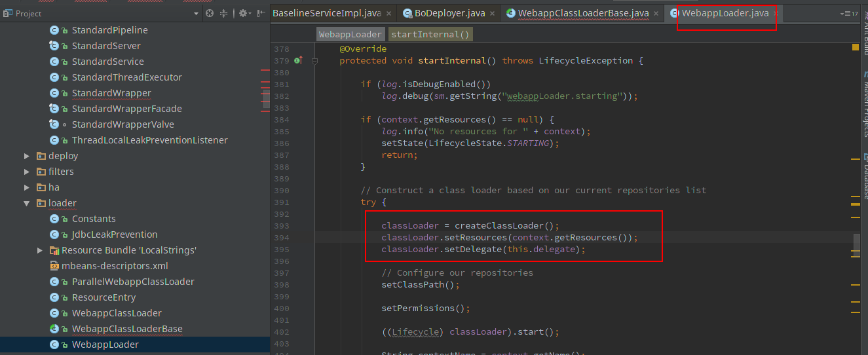Click the Collapse All icon in Project panel
This screenshot has height=355, width=868.
224,13
